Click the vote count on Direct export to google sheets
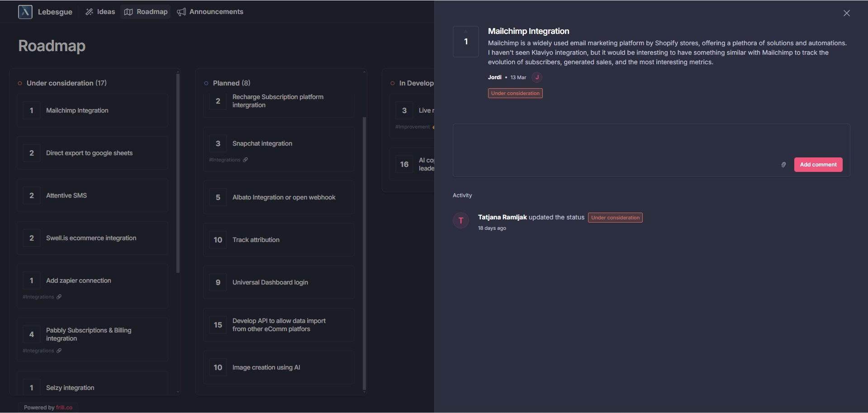 point(32,153)
